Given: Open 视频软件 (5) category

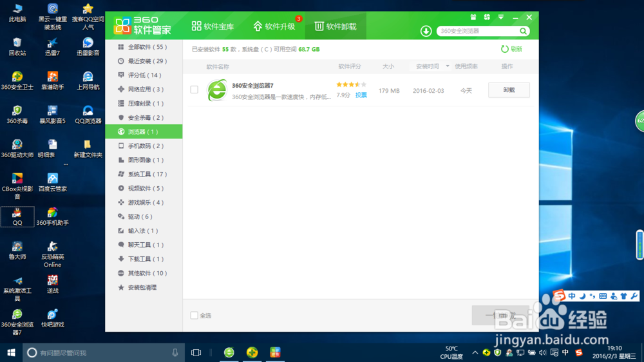Looking at the screenshot, I should tap(144, 188).
